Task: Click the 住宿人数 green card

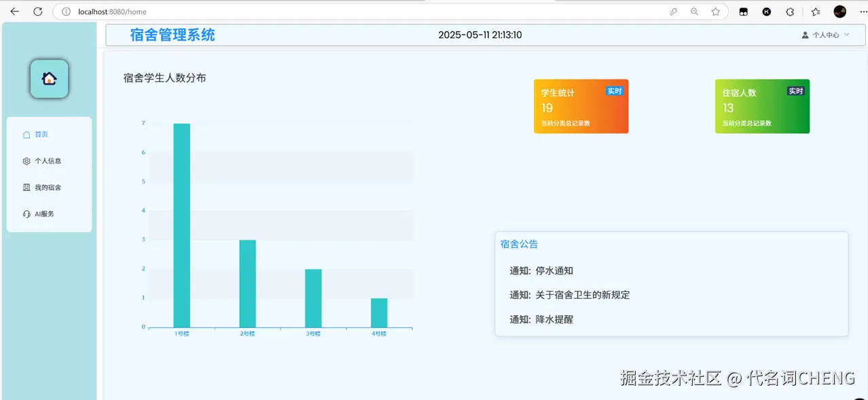Action: tap(762, 107)
